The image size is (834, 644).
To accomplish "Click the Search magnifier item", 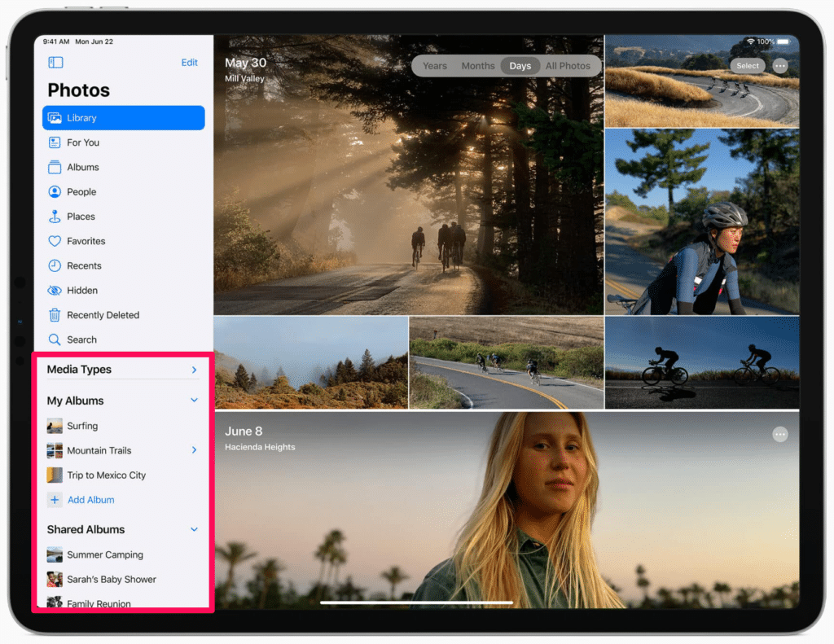I will [81, 340].
